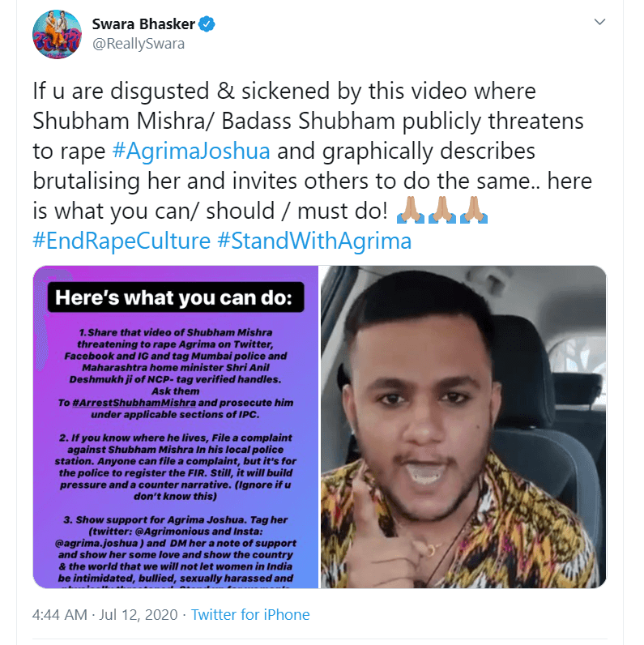The image size is (644, 645).
Task: Click the Jul 12, 2020 date
Action: point(139,614)
